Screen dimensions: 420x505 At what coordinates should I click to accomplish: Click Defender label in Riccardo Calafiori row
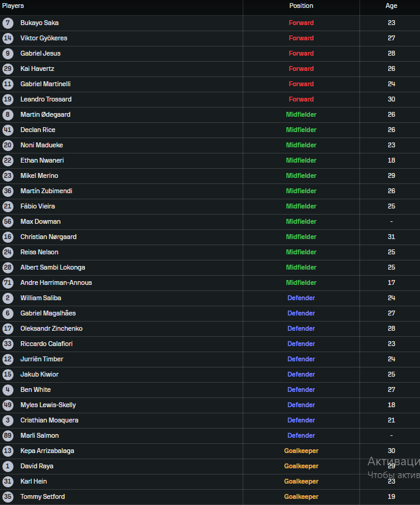click(301, 344)
